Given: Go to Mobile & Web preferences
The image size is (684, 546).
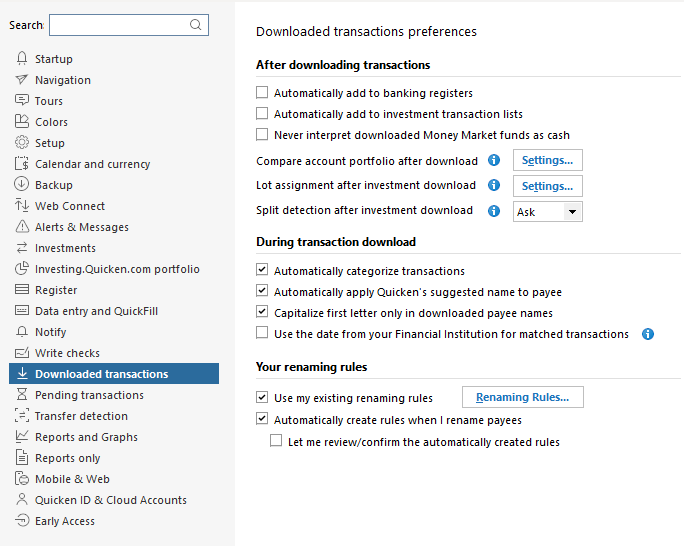Looking at the screenshot, I should (x=72, y=479).
